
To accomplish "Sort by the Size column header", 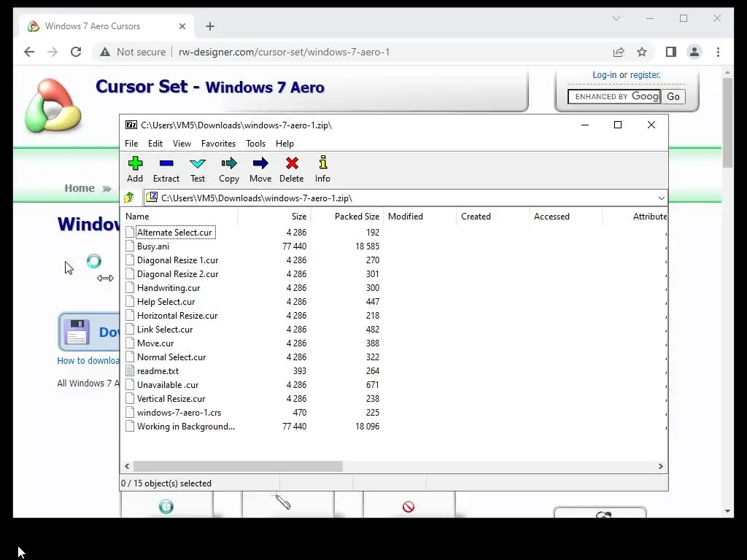I will click(x=274, y=216).
